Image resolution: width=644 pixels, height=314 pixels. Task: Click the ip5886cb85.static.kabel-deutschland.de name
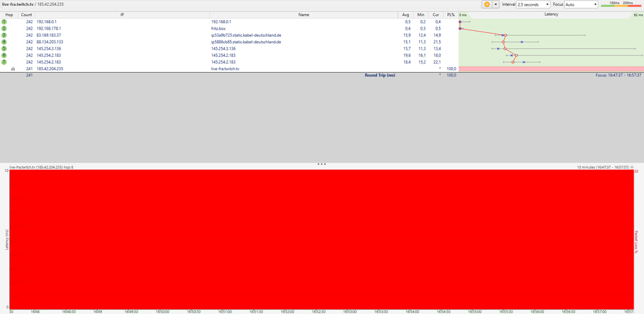pyautogui.click(x=246, y=42)
